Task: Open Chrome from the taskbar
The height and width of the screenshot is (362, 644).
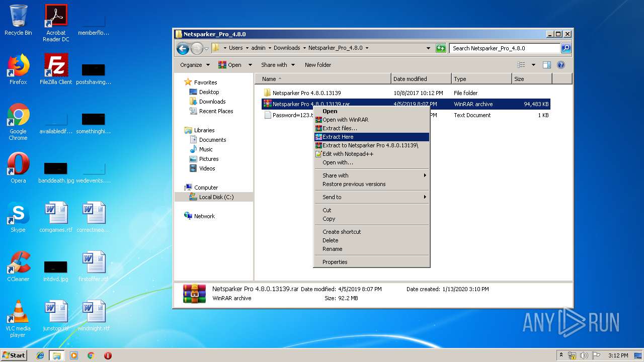Action: pos(91,355)
